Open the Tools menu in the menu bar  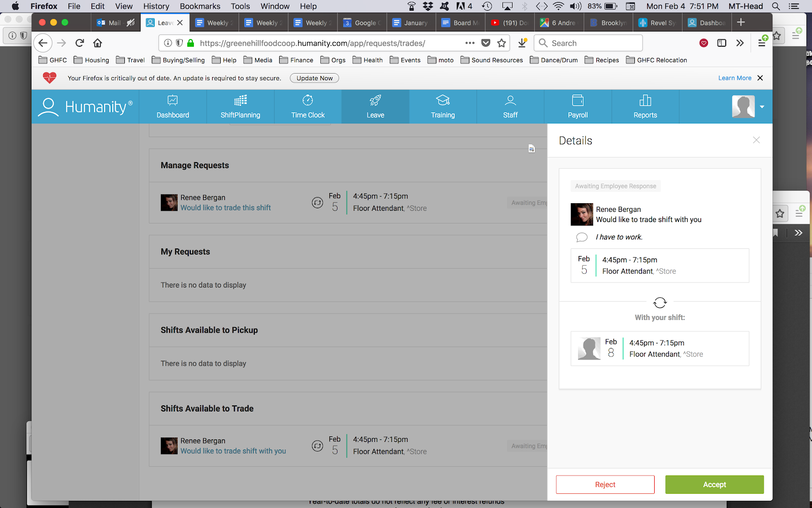coord(240,6)
